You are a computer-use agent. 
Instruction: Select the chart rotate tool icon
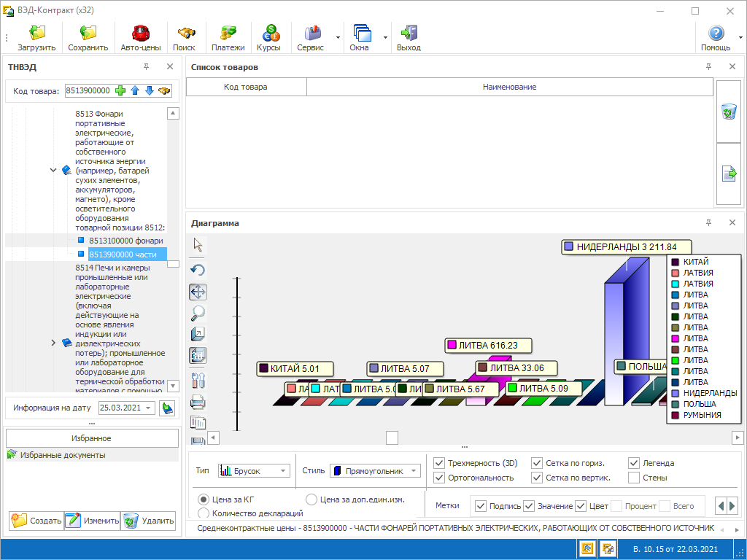tap(198, 270)
